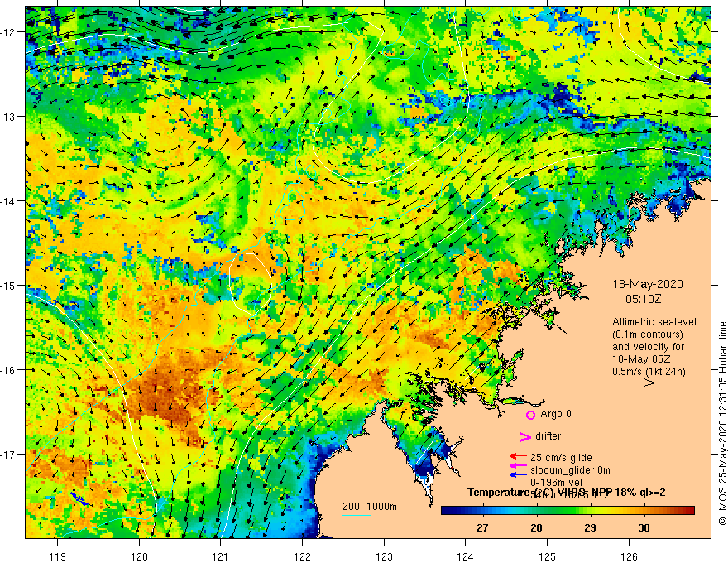
Task: Click the black 0.5m/s velocity scale arrow
Action: [638, 383]
